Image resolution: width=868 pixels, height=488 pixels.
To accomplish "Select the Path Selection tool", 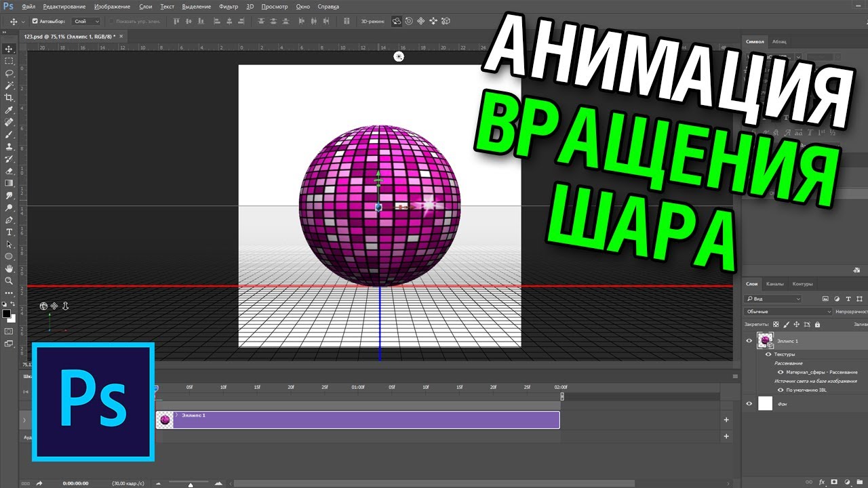I will click(x=9, y=244).
